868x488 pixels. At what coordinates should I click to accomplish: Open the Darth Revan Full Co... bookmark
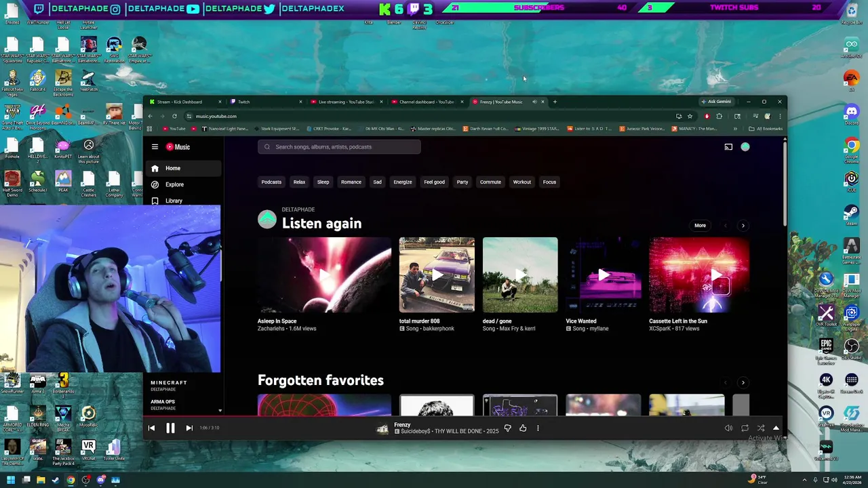coord(486,129)
